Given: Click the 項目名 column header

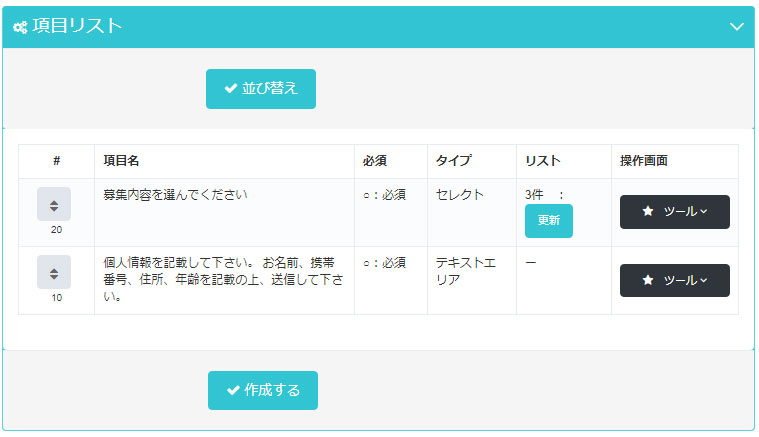Looking at the screenshot, I should 121,161.
